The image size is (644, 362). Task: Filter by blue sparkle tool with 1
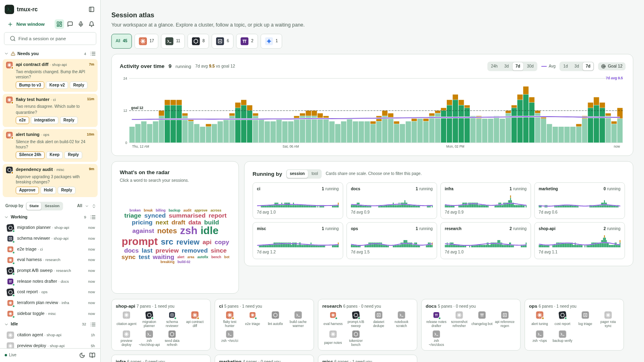[271, 41]
